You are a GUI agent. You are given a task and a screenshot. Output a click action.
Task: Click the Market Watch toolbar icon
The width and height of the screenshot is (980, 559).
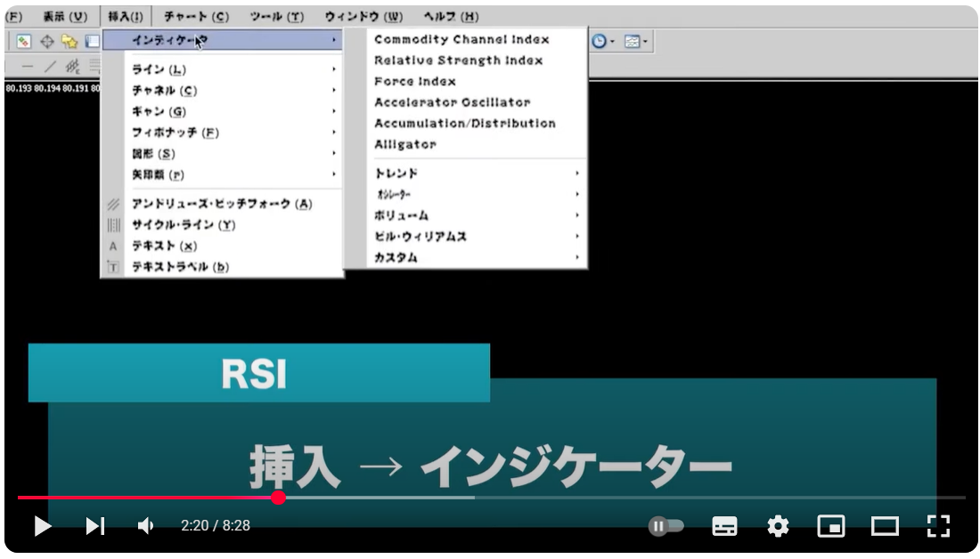pyautogui.click(x=24, y=42)
